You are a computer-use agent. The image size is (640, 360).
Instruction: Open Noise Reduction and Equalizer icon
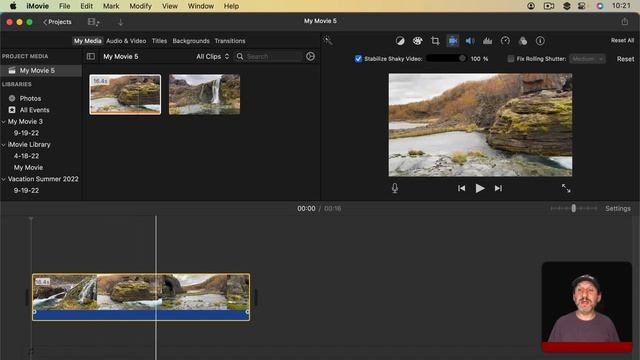[487, 41]
